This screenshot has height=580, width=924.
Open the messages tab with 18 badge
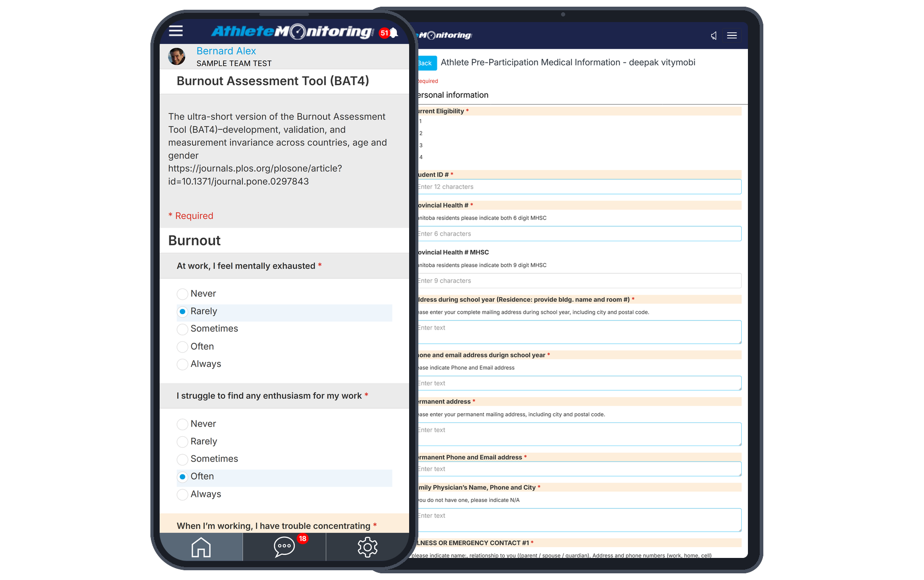(284, 547)
